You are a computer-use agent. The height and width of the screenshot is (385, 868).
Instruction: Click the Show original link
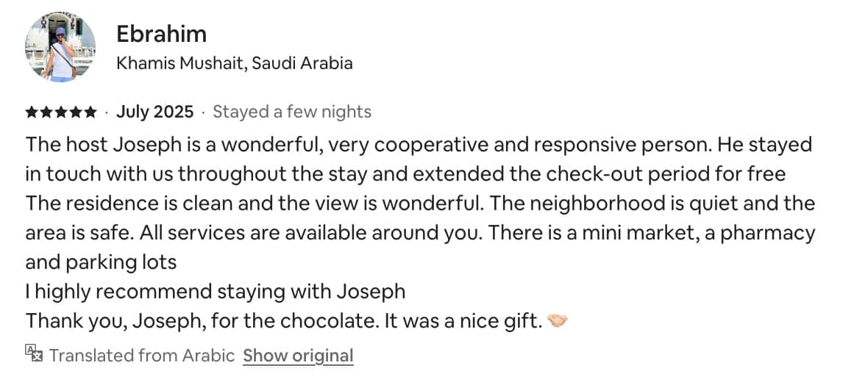298,356
